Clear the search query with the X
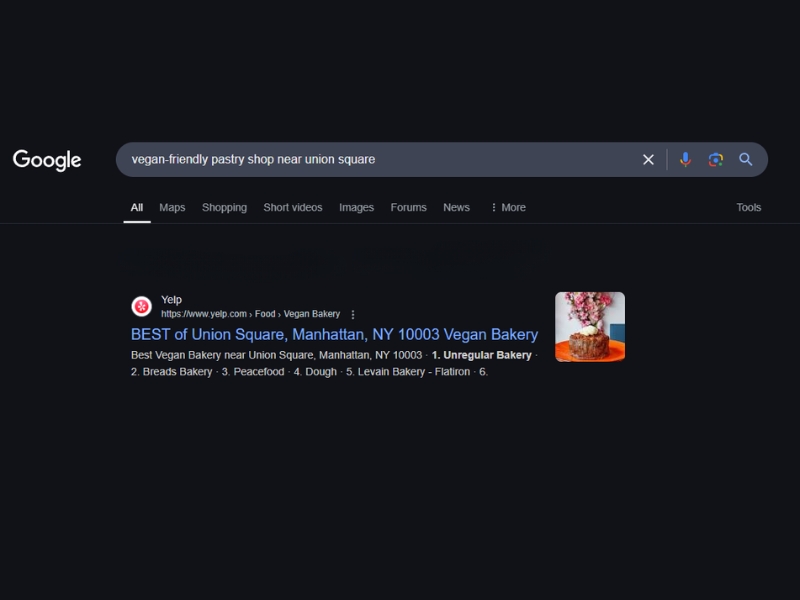 (x=648, y=159)
